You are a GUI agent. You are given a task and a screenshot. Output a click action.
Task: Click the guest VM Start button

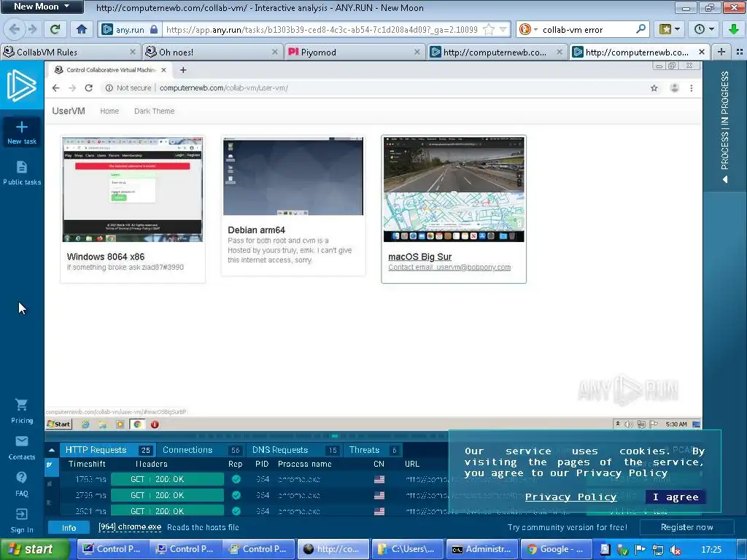(58, 424)
